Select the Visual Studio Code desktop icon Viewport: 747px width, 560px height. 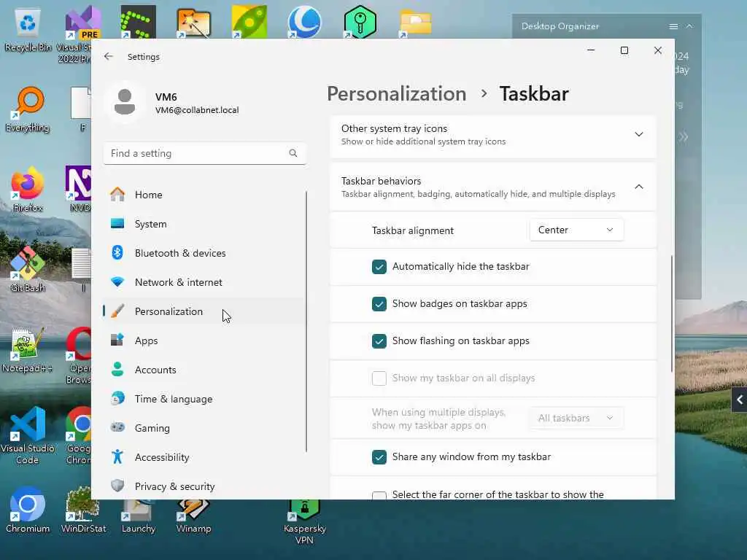[x=28, y=435]
